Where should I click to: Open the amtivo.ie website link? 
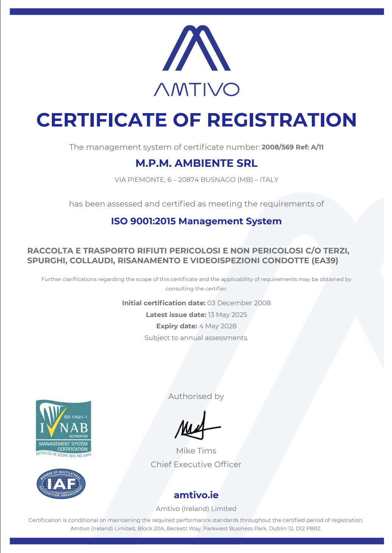click(x=196, y=495)
